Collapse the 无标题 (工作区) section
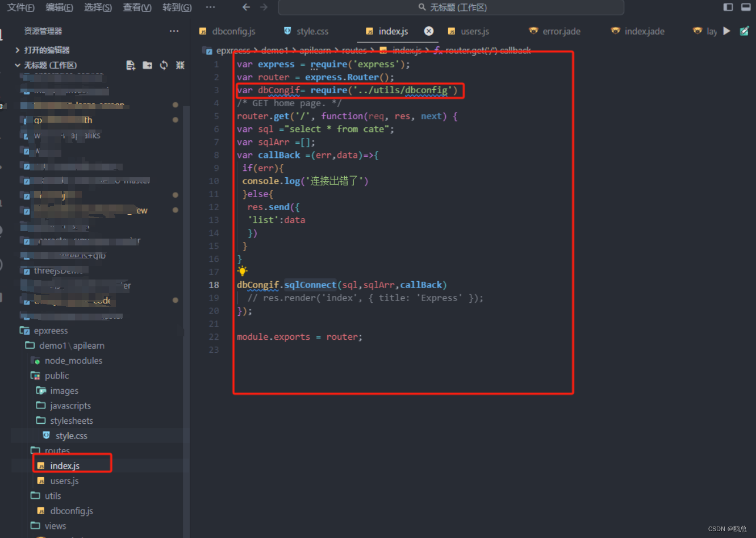Image resolution: width=756 pixels, height=538 pixels. click(50, 65)
